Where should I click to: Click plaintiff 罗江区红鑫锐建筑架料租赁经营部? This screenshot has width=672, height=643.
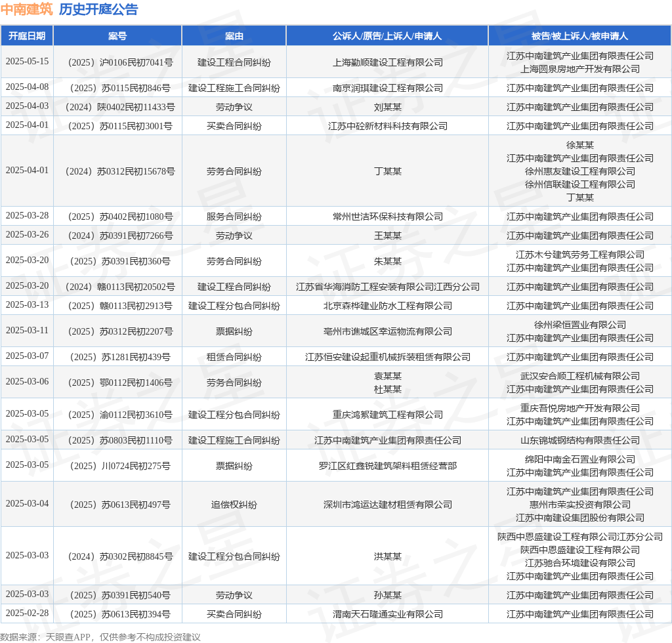coord(387,466)
